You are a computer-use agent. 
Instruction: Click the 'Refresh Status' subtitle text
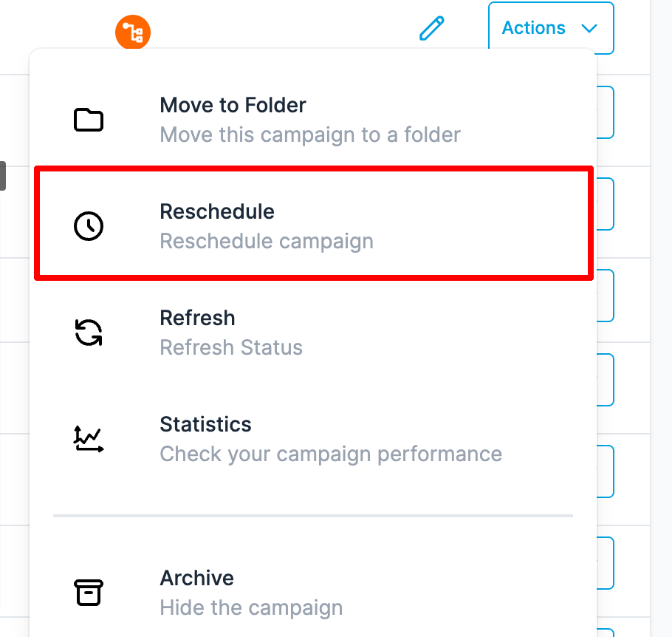tap(231, 347)
